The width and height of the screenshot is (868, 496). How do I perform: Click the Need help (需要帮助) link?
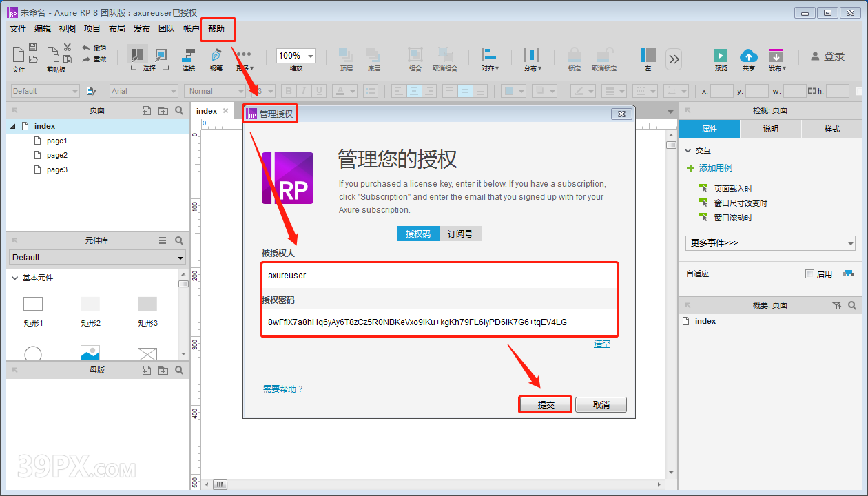[x=283, y=389]
